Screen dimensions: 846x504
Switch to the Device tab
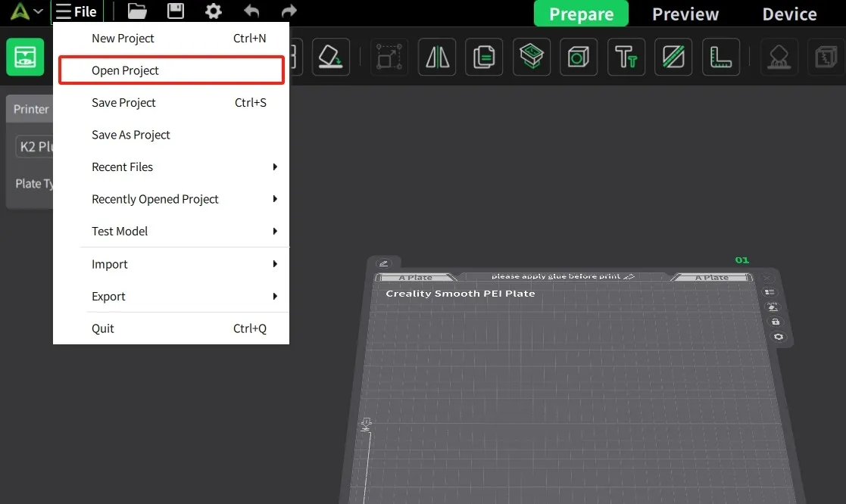789,14
